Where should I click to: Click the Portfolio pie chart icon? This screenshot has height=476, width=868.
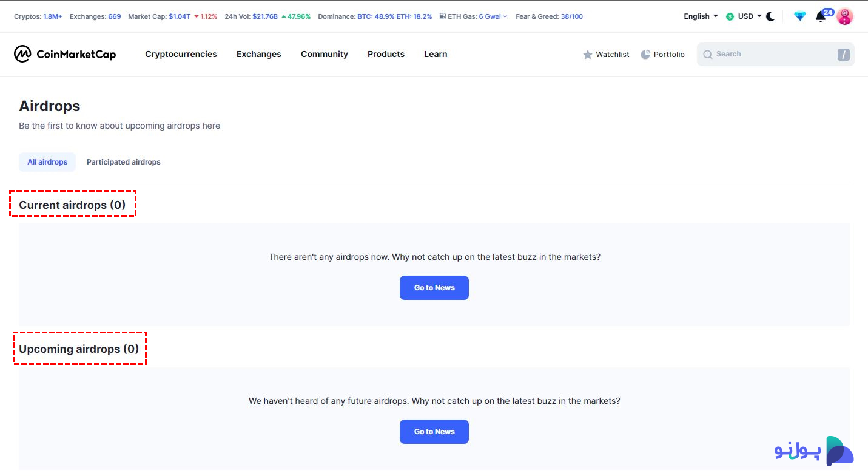coord(645,55)
